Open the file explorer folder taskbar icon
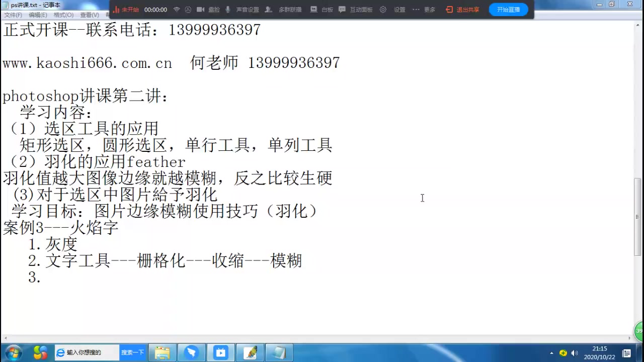 (162, 352)
